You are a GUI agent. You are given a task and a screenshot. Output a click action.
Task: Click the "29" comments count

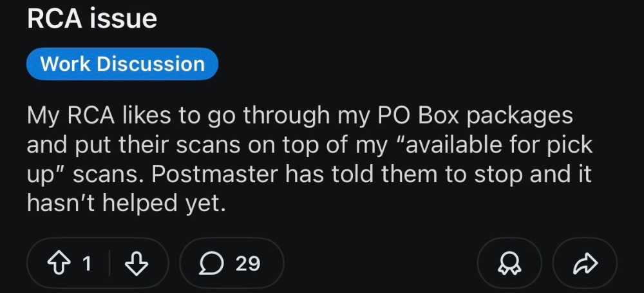248,263
